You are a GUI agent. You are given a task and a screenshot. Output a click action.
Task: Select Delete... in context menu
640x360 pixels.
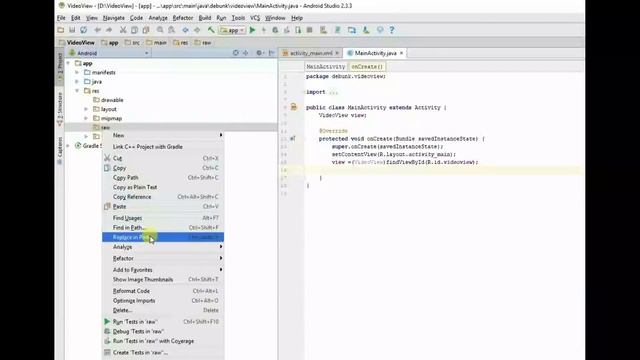pyautogui.click(x=163, y=310)
